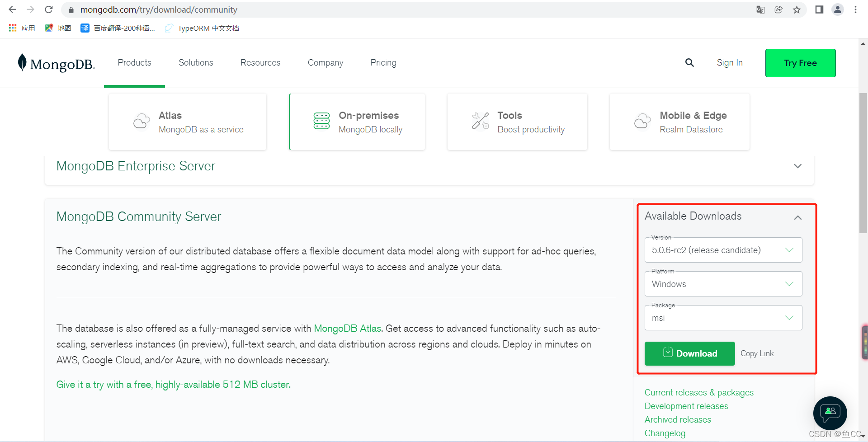868x442 pixels.
Task: Click the scrollbar up arrow
Action: tap(863, 44)
